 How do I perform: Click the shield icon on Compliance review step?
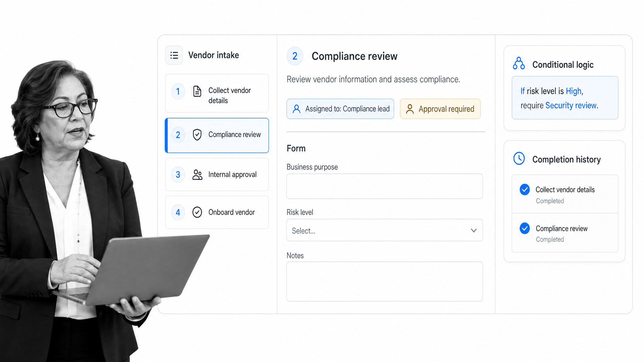(197, 134)
